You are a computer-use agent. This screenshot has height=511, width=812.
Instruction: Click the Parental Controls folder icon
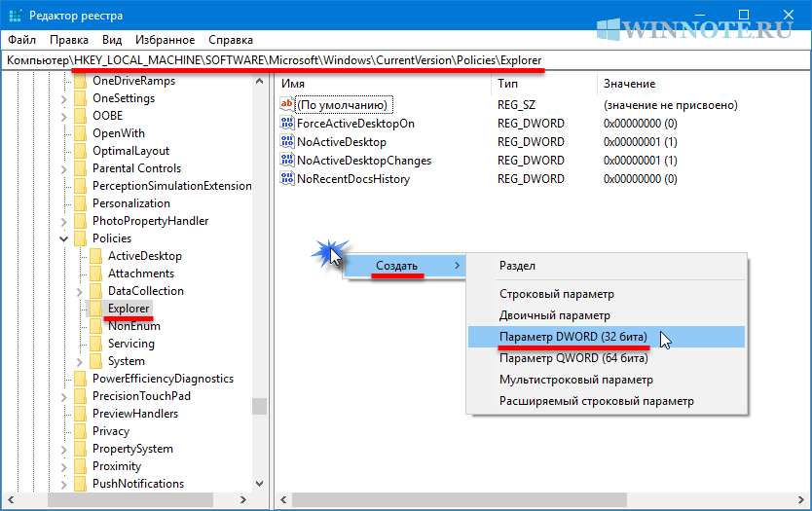coord(80,168)
